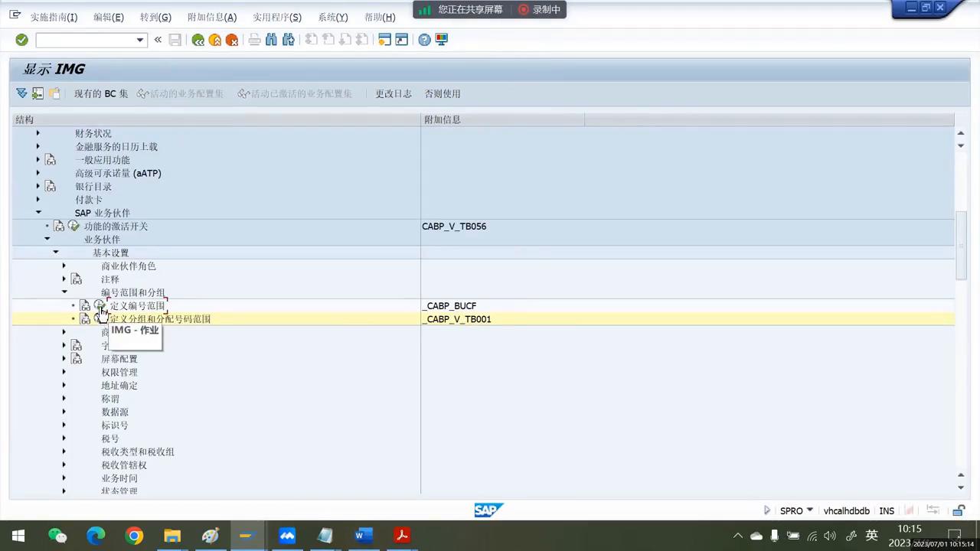Click the red Cancel icon
980x551 pixels.
[x=232, y=40]
